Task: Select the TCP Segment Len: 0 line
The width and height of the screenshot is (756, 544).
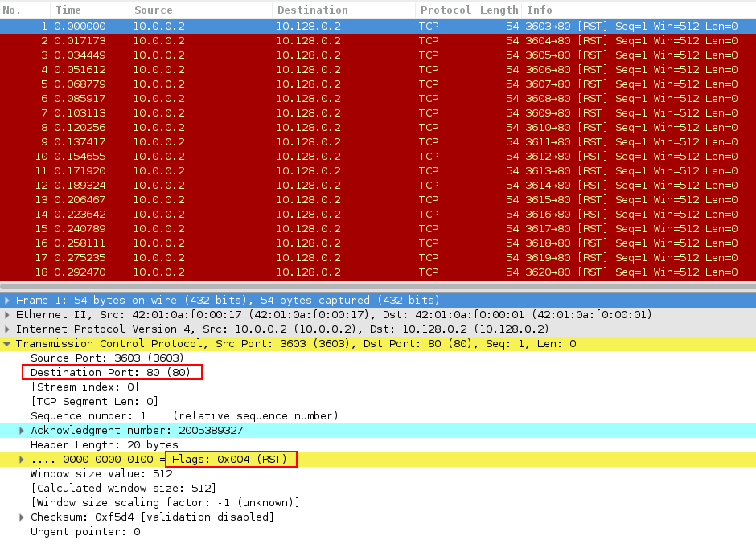Action: click(x=378, y=402)
